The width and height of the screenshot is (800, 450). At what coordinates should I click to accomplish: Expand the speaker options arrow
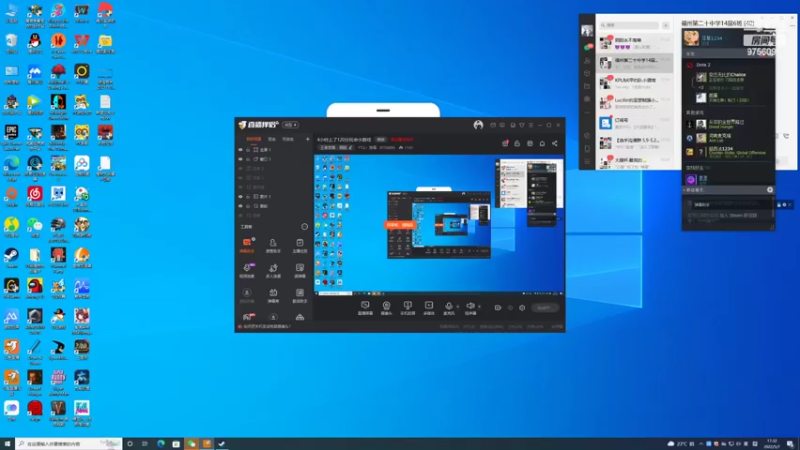[479, 307]
